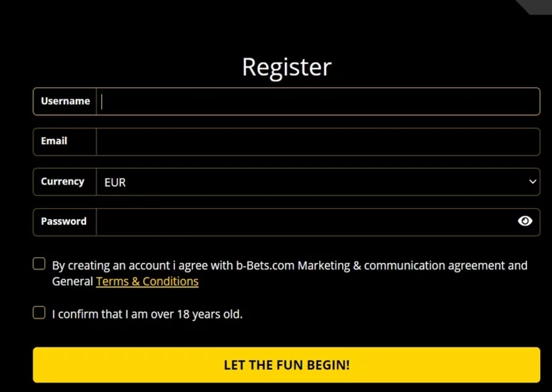
Task: Click the text cursor inside Username box
Action: (102, 102)
